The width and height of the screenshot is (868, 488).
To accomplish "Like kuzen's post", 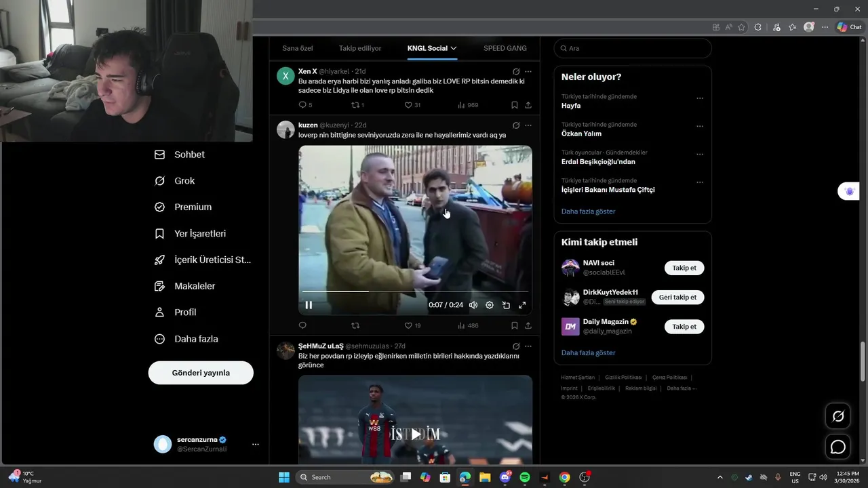I will tap(408, 325).
